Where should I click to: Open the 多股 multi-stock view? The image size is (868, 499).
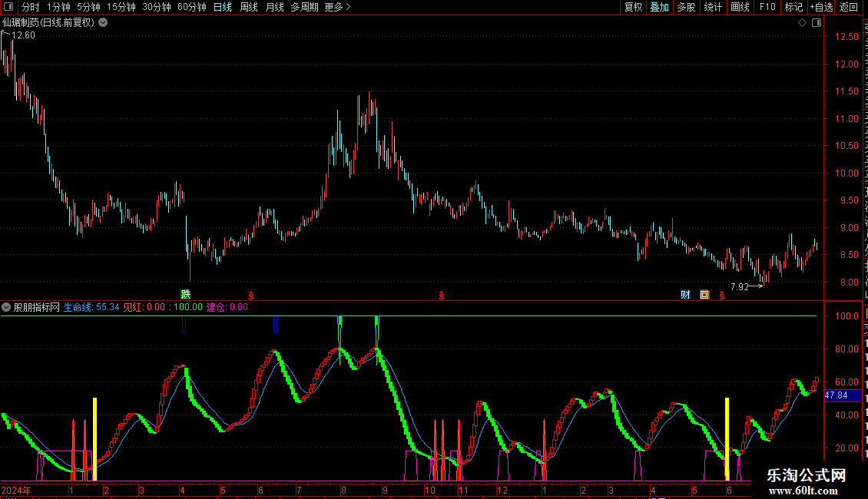tap(686, 7)
